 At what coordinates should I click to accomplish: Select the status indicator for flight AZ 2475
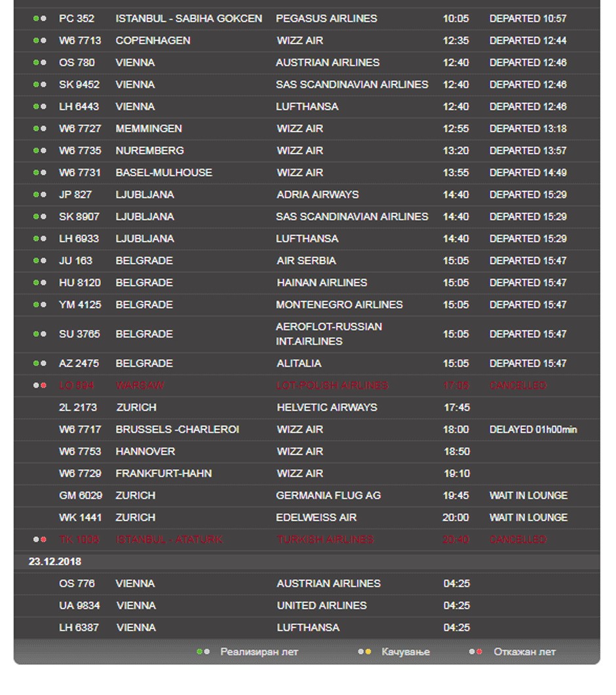[x=40, y=363]
